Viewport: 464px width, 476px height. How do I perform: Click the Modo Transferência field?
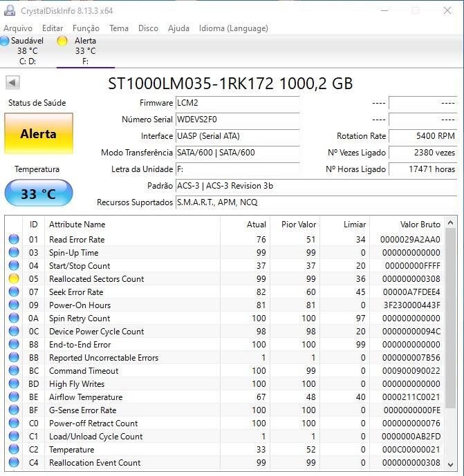click(x=238, y=153)
